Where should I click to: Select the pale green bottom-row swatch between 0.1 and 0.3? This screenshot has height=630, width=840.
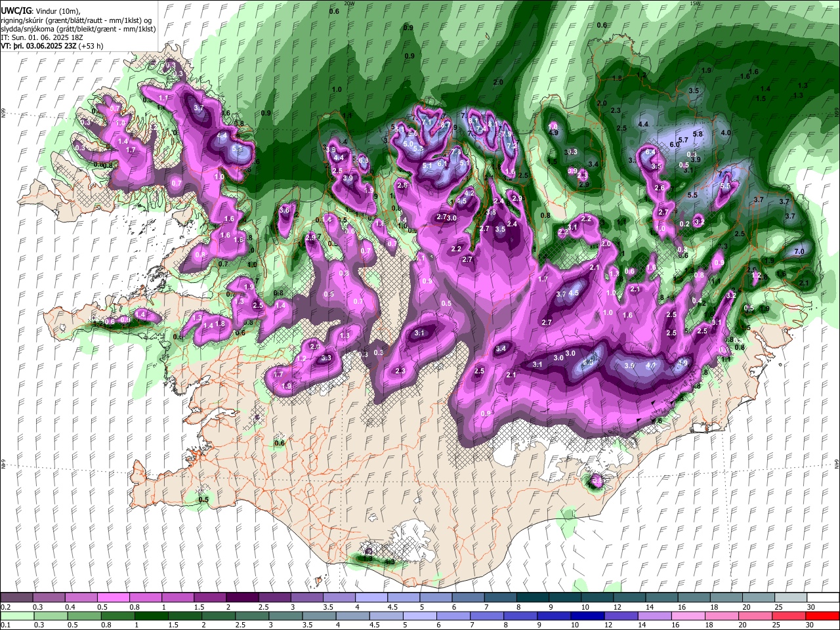click(17, 616)
